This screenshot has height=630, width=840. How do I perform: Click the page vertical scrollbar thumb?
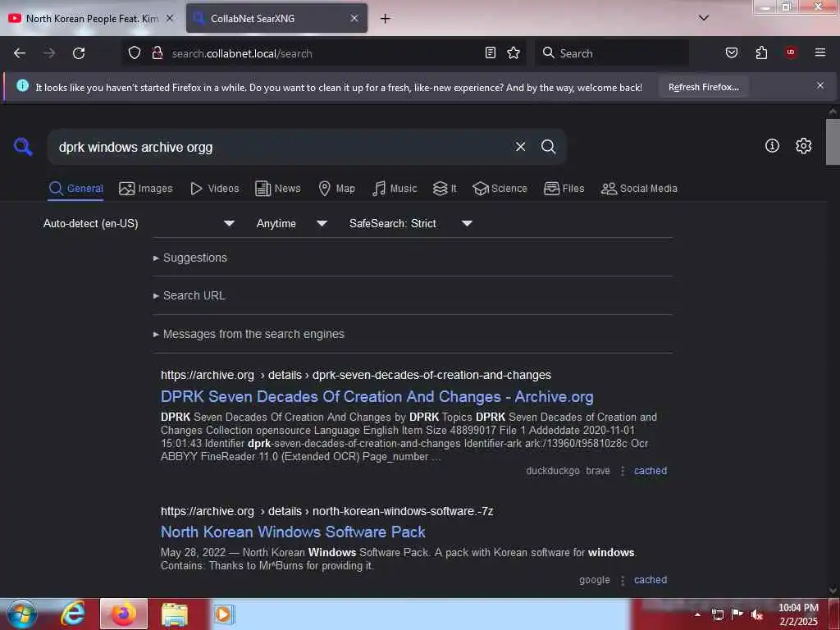833,142
